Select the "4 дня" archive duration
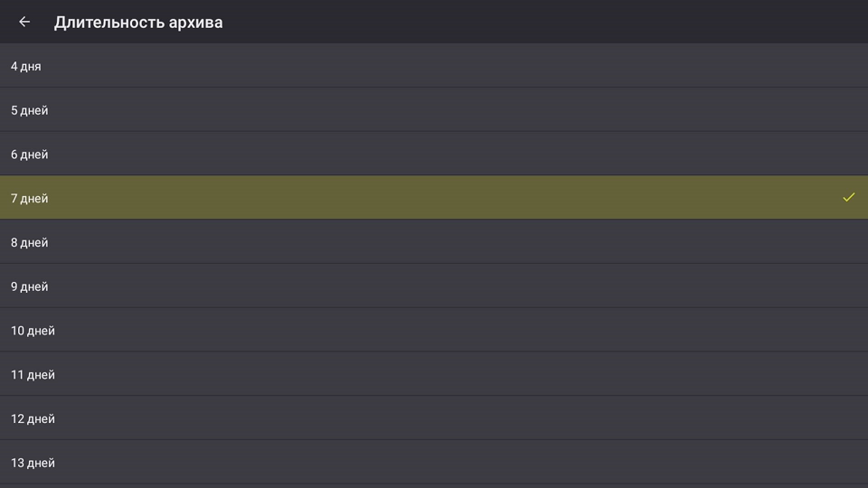The width and height of the screenshot is (868, 488). [434, 66]
